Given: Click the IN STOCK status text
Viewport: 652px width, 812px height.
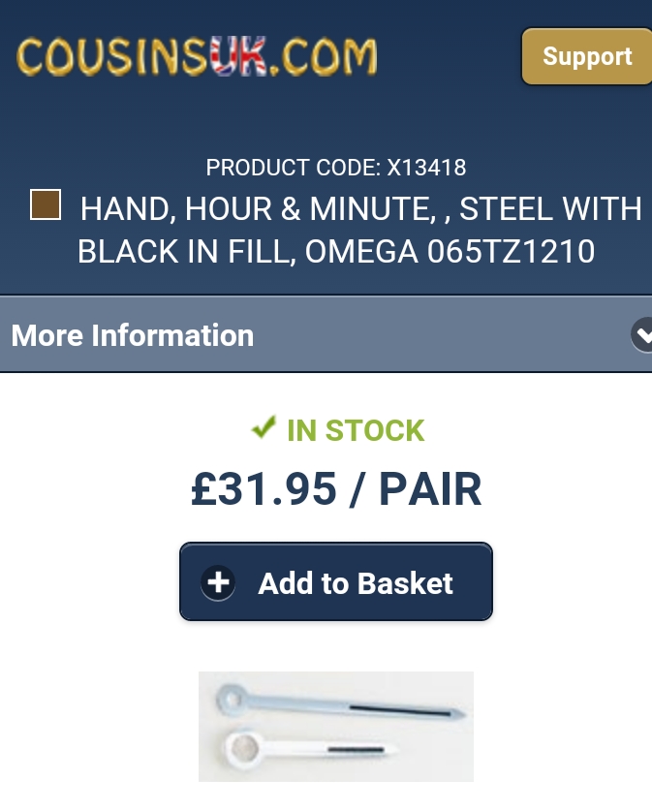Looking at the screenshot, I should (356, 430).
